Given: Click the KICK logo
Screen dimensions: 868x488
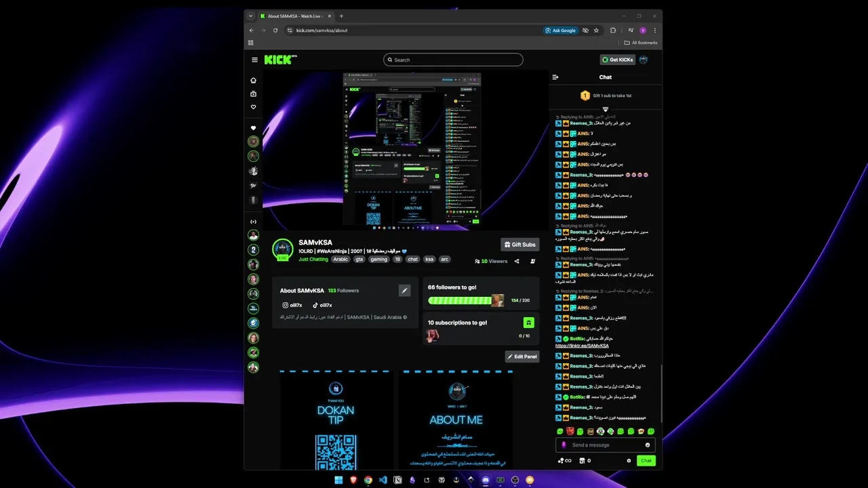Looking at the screenshot, I should tap(280, 60).
